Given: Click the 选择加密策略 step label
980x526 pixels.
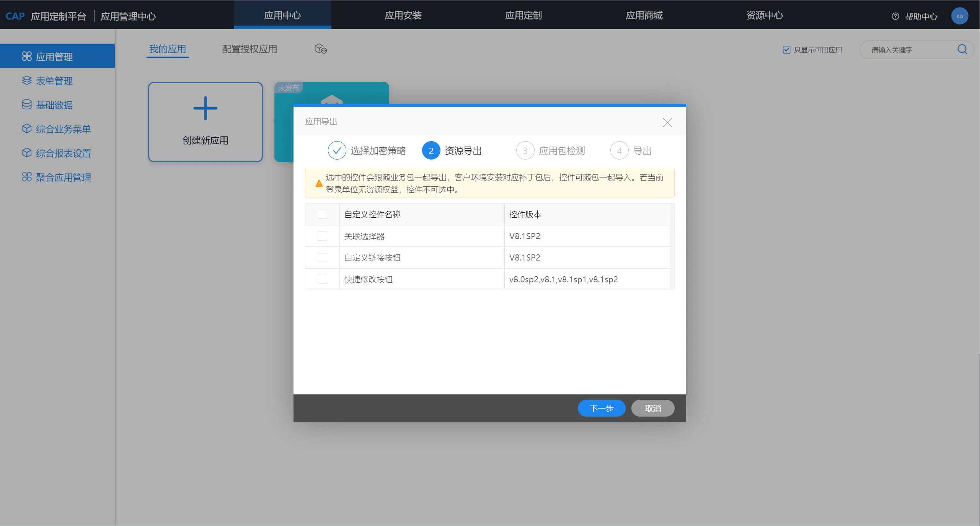Looking at the screenshot, I should pyautogui.click(x=378, y=151).
